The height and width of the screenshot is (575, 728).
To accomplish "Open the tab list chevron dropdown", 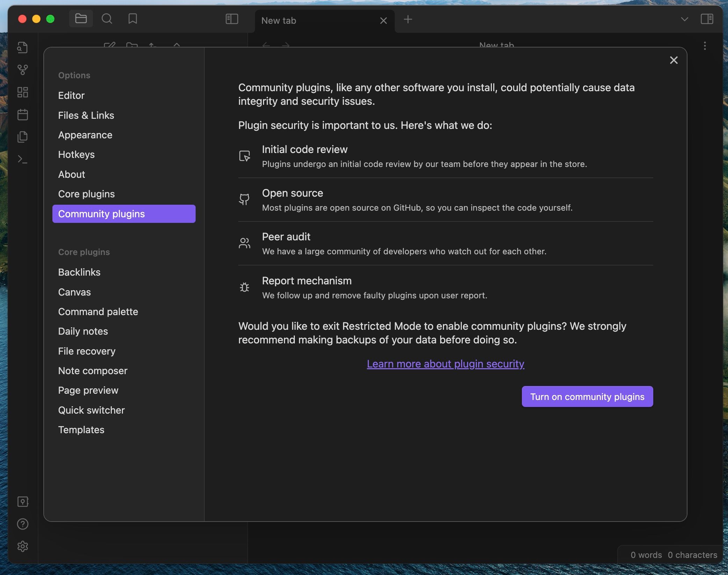I will point(684,19).
